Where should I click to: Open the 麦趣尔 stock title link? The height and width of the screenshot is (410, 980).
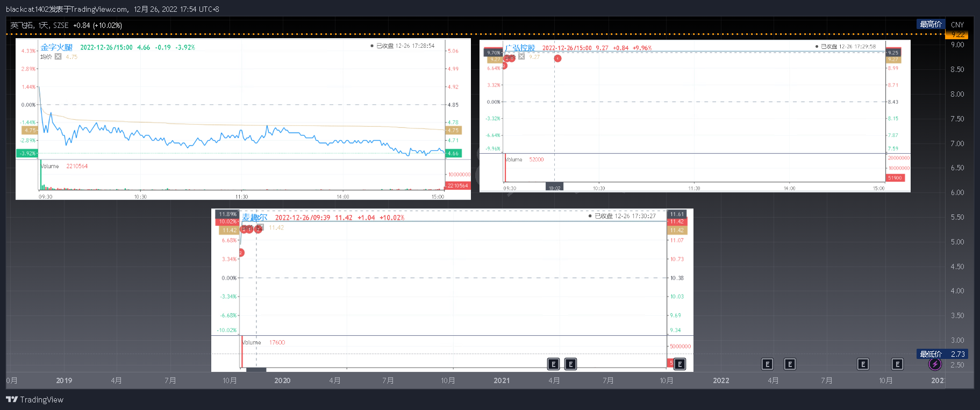(254, 217)
